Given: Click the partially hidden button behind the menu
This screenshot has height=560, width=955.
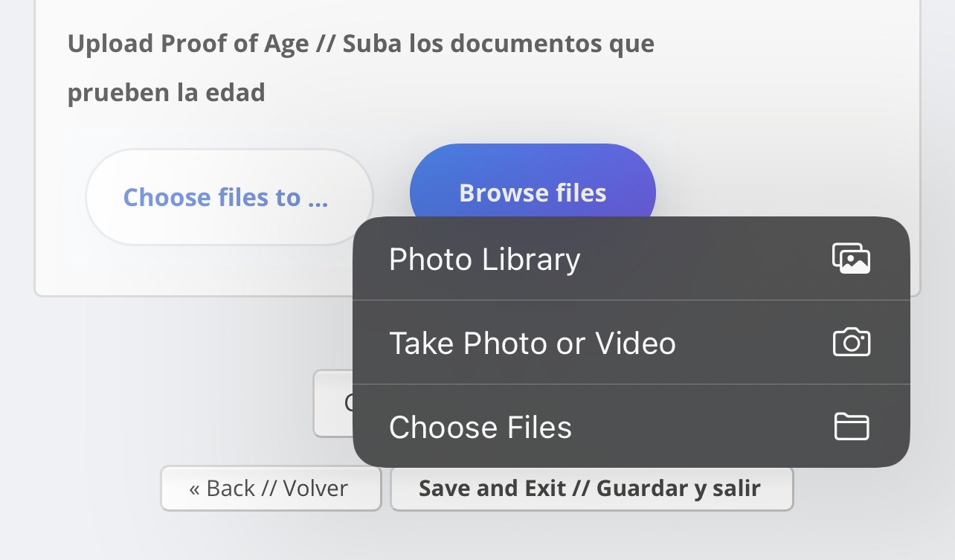Looking at the screenshot, I should coord(333,403).
